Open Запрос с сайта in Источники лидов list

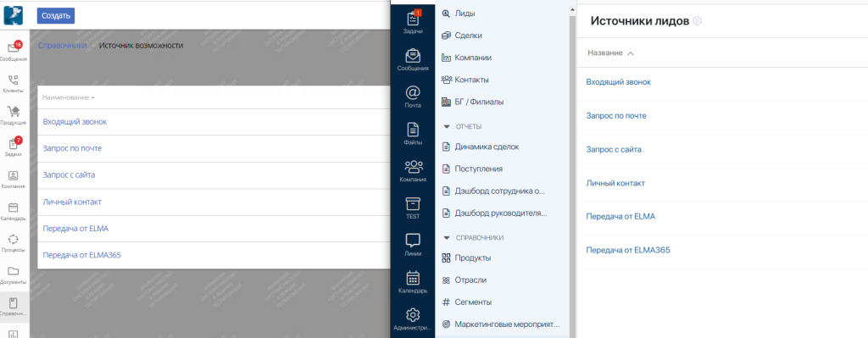click(613, 149)
